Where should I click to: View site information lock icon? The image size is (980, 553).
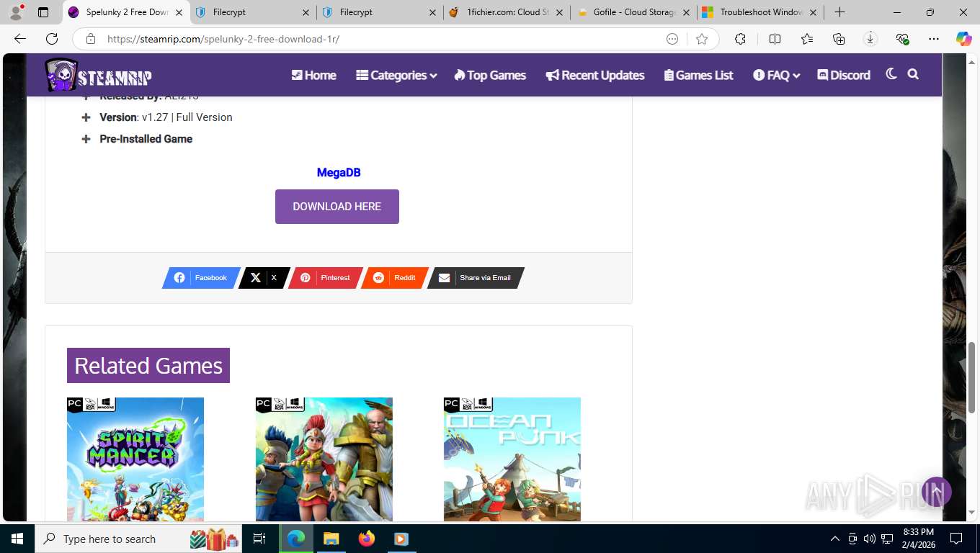pos(90,39)
